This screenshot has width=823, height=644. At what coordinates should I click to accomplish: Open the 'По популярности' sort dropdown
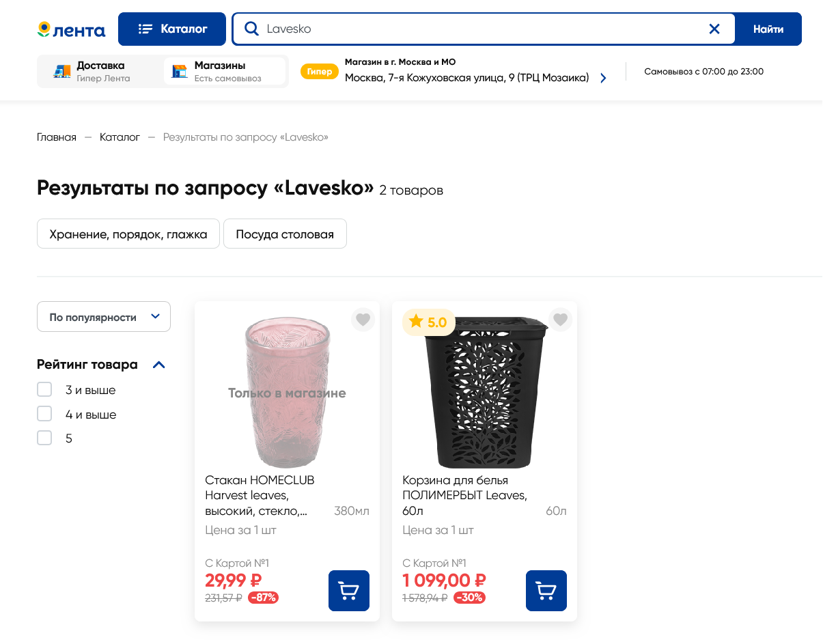coord(104,317)
